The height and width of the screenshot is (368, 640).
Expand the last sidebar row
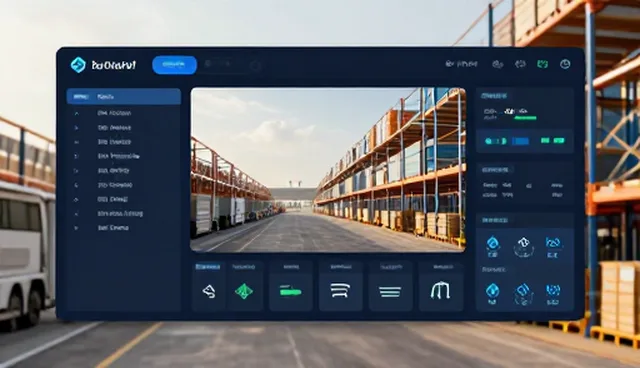(x=124, y=228)
